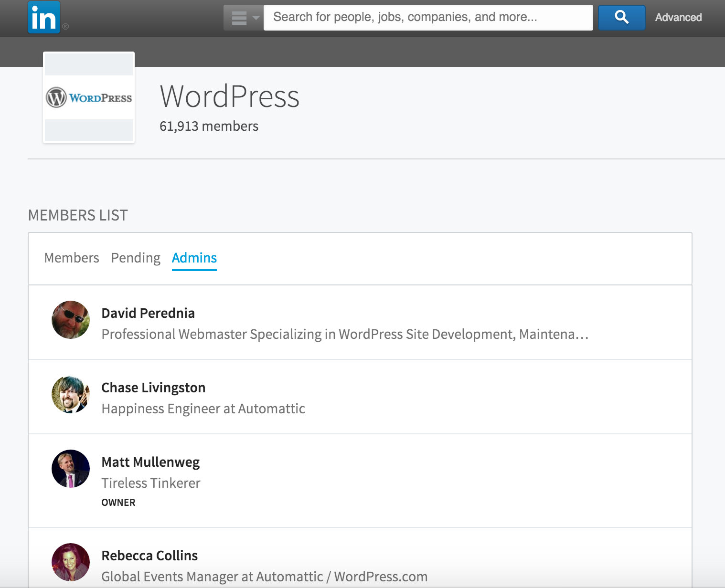Open the search type dropdown arrow
This screenshot has height=588, width=725.
256,18
